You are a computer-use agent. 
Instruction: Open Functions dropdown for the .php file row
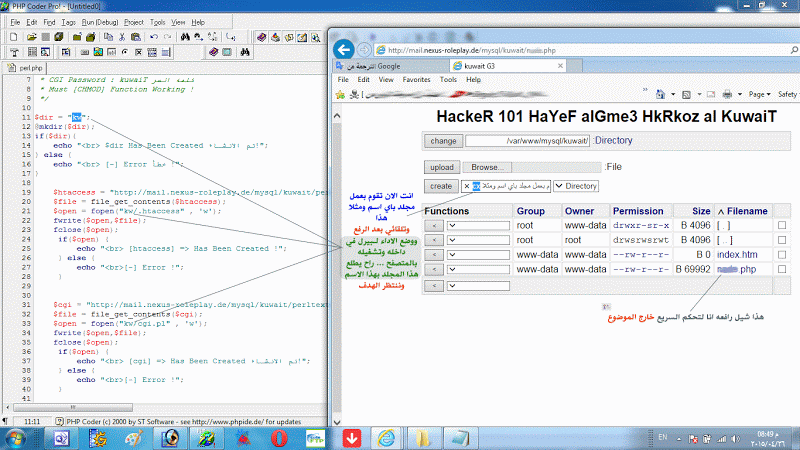478,269
